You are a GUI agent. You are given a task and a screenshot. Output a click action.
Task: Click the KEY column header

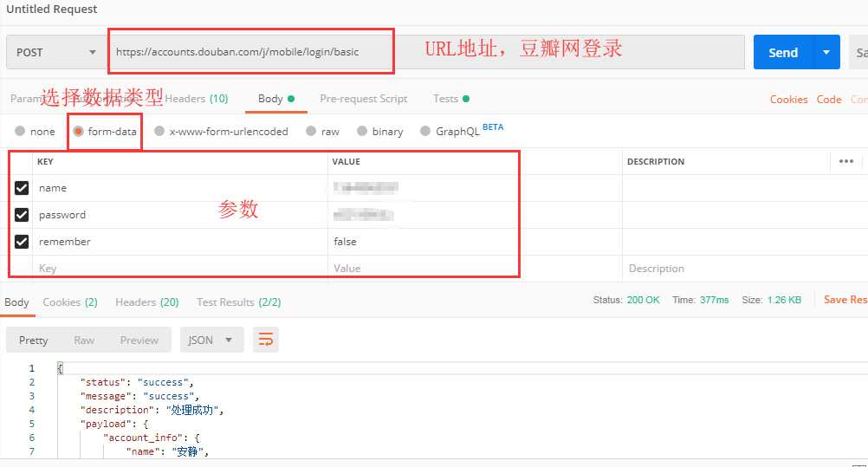(45, 161)
